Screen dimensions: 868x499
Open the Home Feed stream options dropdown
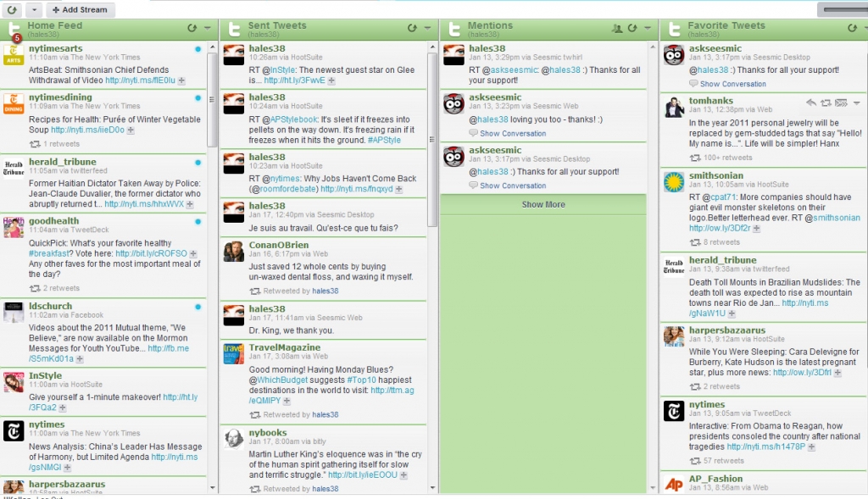(x=207, y=29)
